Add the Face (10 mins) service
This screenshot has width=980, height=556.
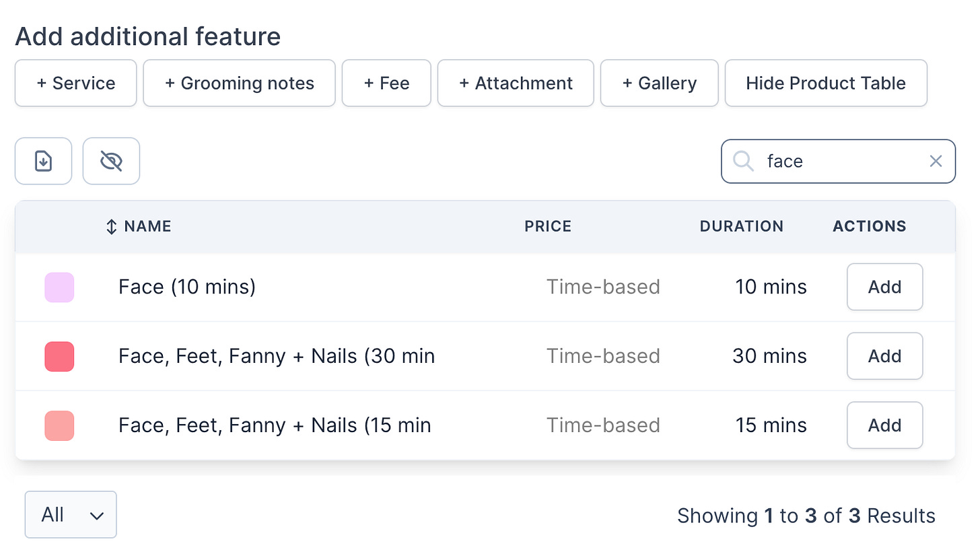[884, 287]
